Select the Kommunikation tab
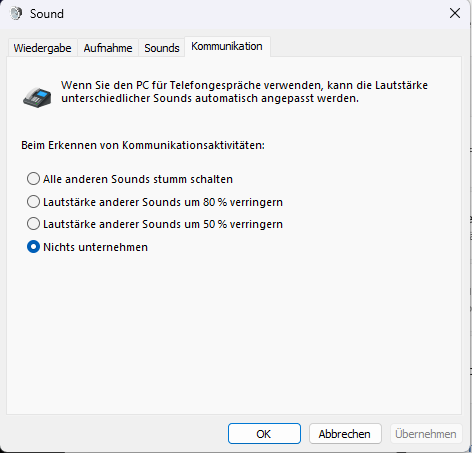Image resolution: width=472 pixels, height=453 pixels. pos(227,46)
